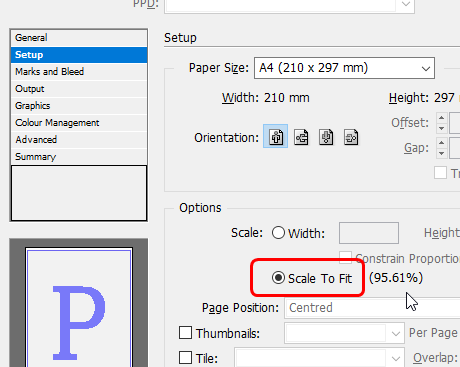Increase the Gap value with up arrow

(x=441, y=143)
